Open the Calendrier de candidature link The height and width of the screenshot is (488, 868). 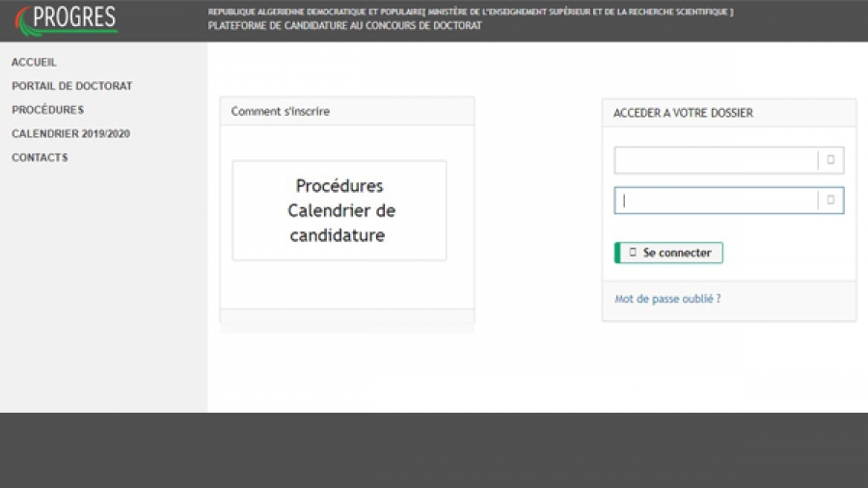coord(341,223)
